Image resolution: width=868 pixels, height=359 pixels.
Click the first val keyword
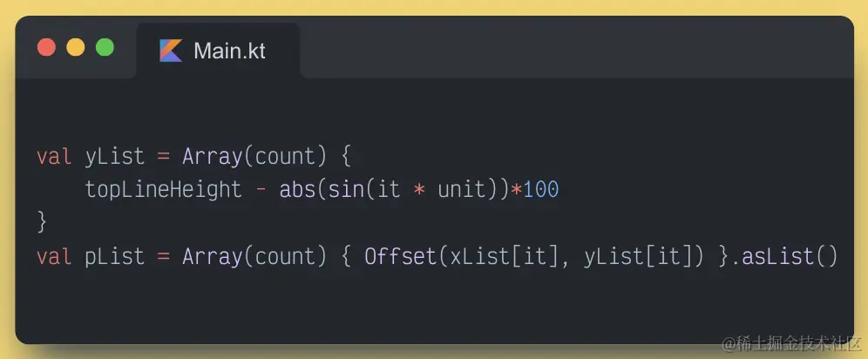click(x=54, y=157)
